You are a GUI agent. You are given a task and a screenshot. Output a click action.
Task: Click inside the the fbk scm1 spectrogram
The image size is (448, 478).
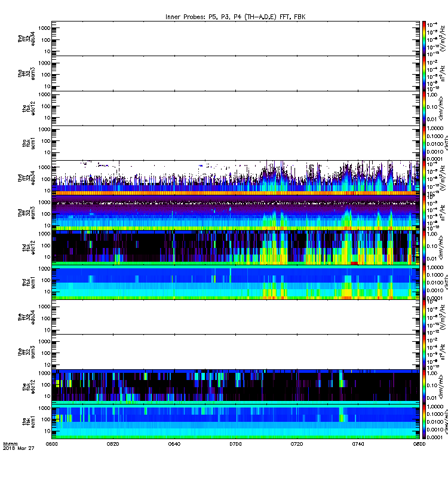tap(235, 421)
